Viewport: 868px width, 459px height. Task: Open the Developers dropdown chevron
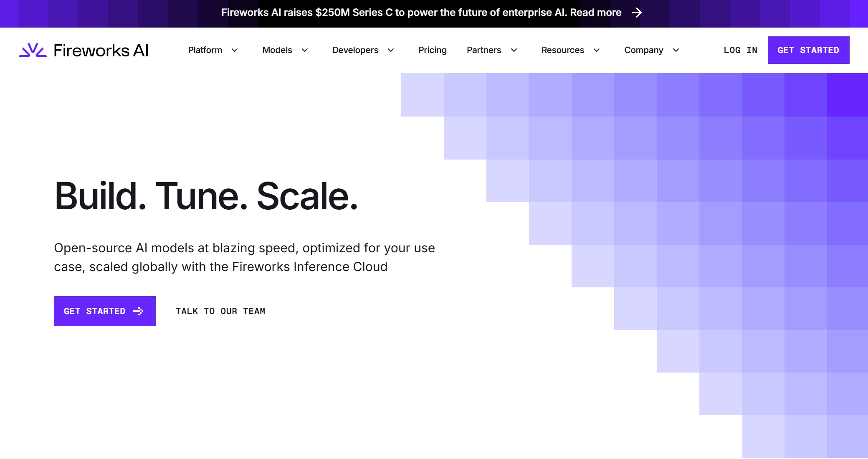pos(391,51)
